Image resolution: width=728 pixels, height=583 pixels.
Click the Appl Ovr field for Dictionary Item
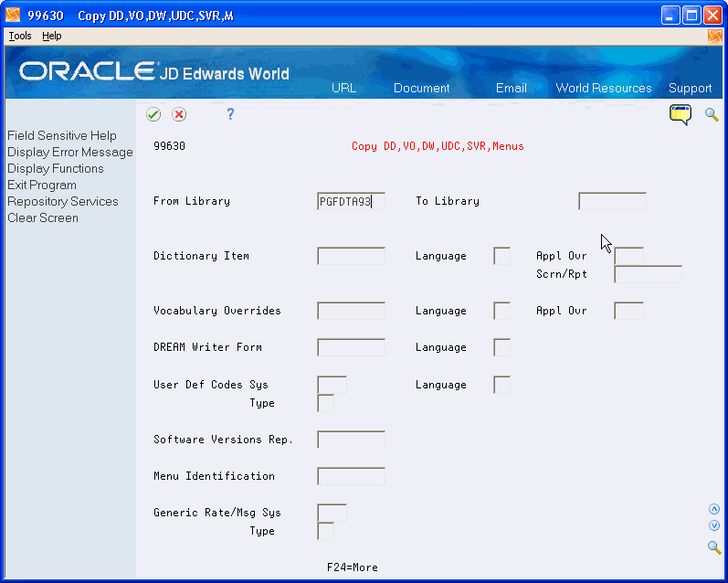[628, 256]
